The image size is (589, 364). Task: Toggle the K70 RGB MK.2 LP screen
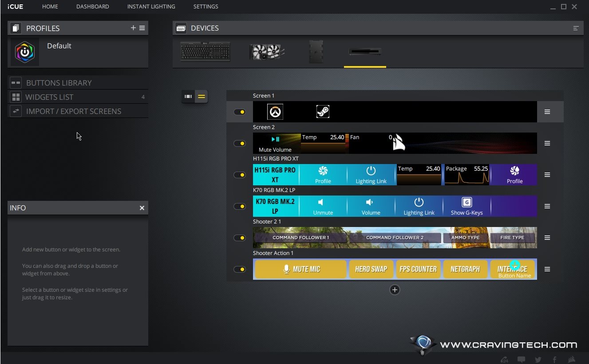(x=240, y=206)
